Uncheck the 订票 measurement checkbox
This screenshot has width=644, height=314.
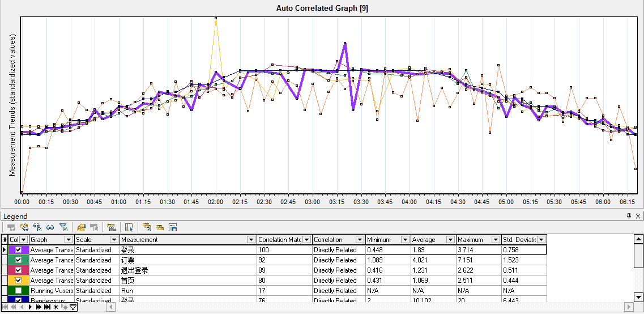point(18,260)
